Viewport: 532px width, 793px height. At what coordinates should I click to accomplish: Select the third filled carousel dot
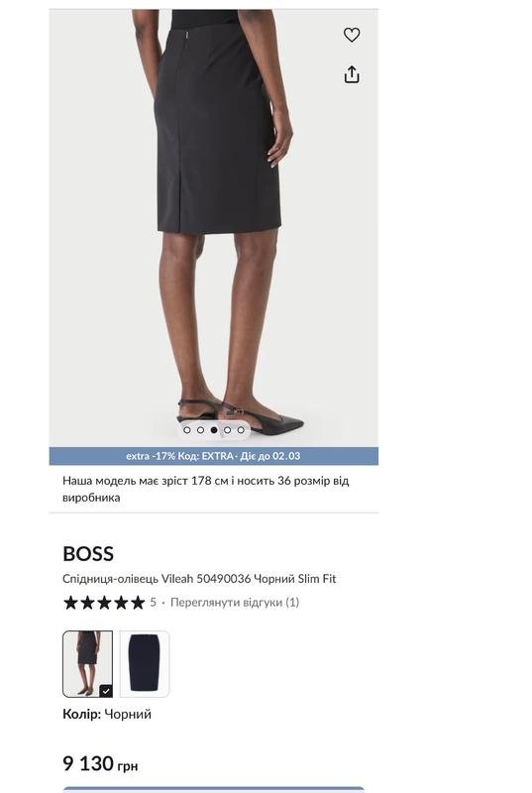tap(214, 430)
